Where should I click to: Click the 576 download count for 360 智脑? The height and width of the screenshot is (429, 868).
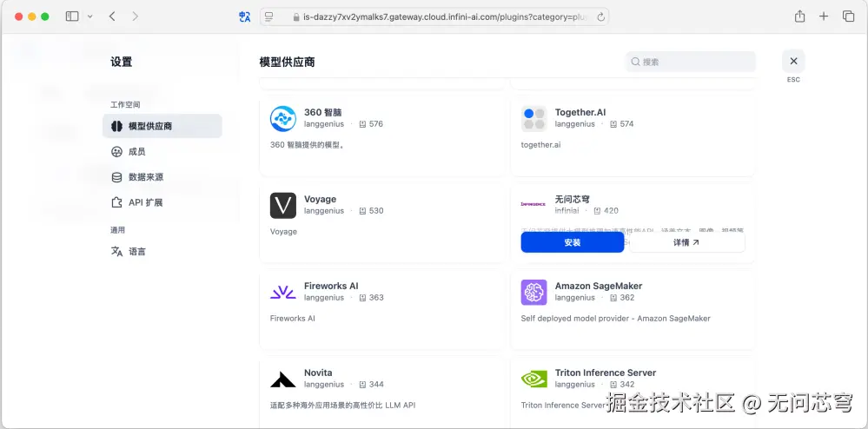pyautogui.click(x=376, y=124)
